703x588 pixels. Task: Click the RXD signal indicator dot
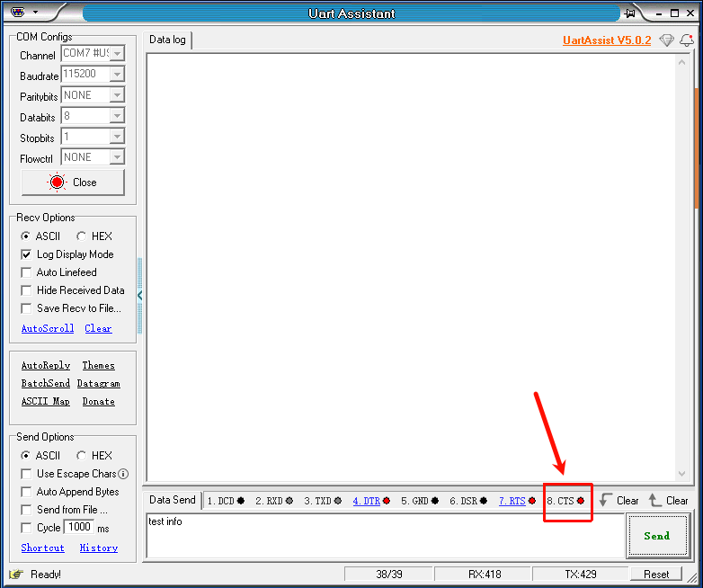click(x=289, y=501)
